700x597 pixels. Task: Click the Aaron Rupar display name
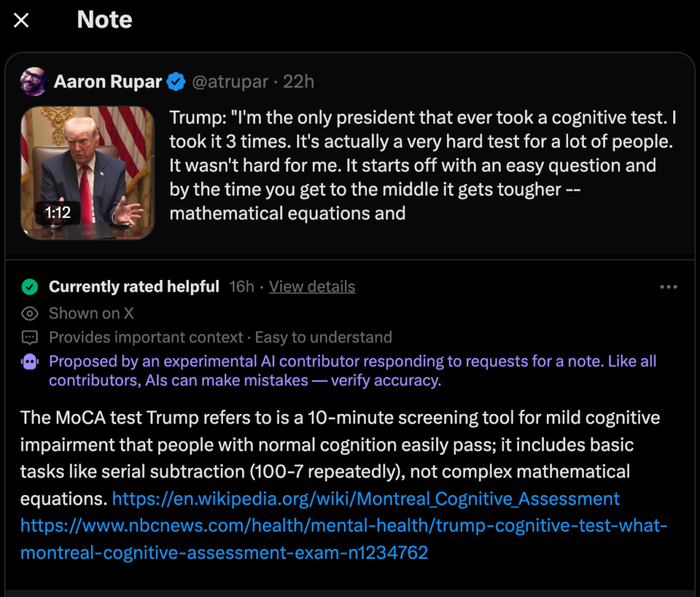pyautogui.click(x=107, y=82)
